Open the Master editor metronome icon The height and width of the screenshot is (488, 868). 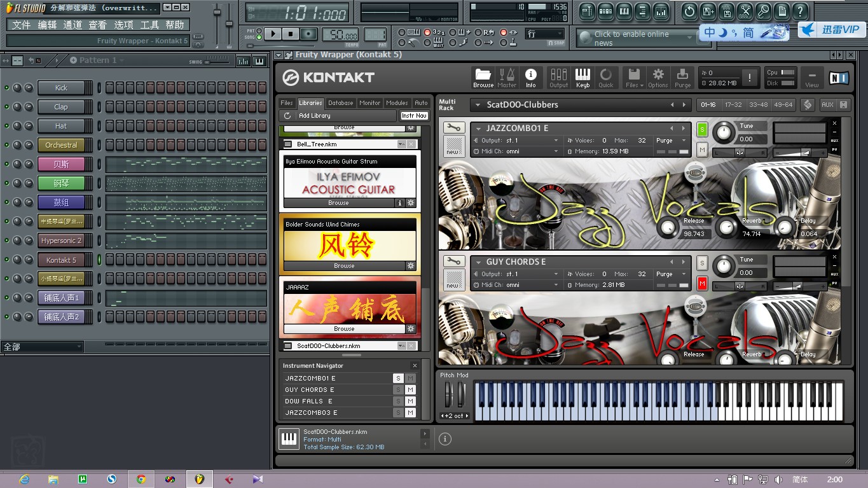click(507, 77)
